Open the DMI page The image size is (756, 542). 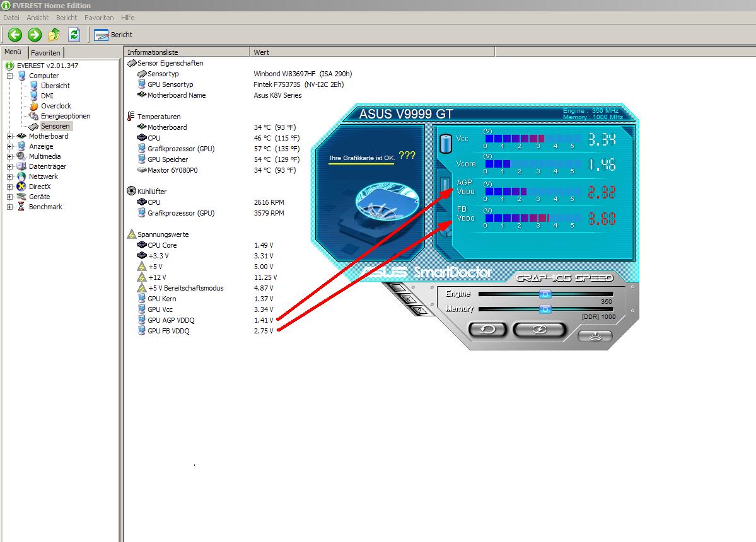pyautogui.click(x=47, y=96)
